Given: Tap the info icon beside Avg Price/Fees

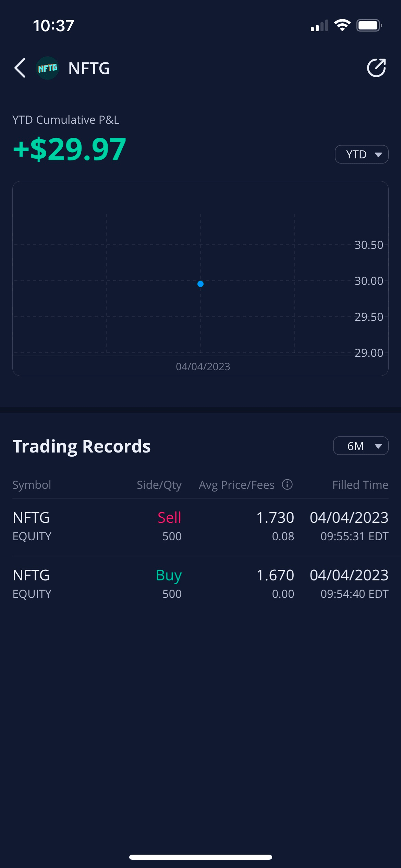Looking at the screenshot, I should click(287, 484).
